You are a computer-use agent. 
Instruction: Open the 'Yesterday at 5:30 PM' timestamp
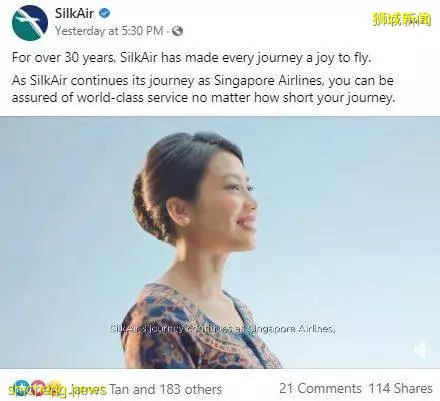coord(109,31)
